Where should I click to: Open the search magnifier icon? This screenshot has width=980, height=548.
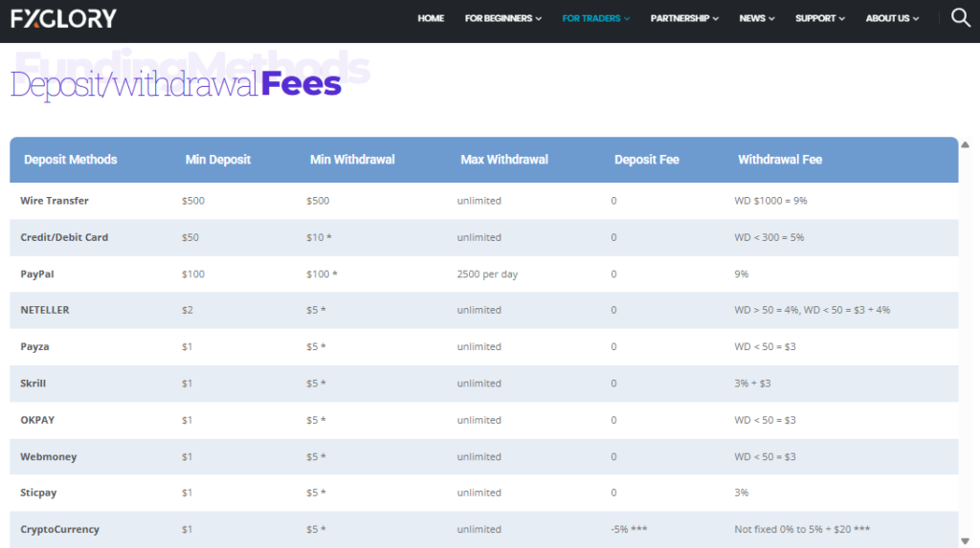[x=961, y=18]
